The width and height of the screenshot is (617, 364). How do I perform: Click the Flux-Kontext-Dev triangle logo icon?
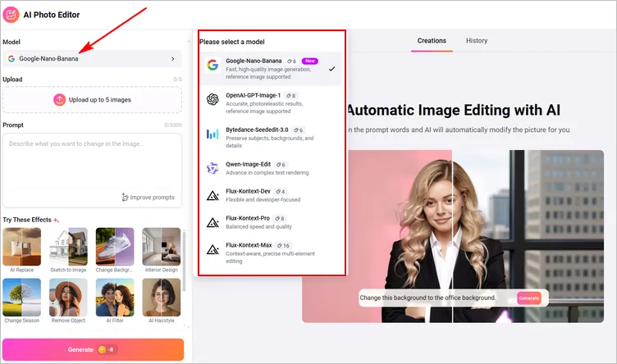213,195
